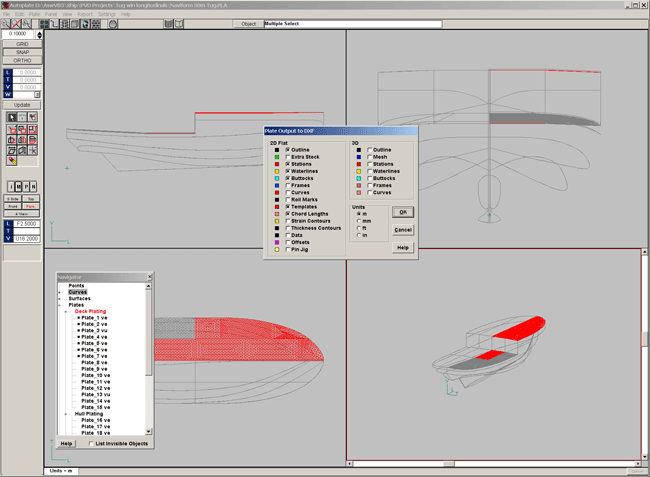Viewport: 650px width, 477px height.
Task: Click the zoom magnifier icon in toolbar
Action: 6,24
